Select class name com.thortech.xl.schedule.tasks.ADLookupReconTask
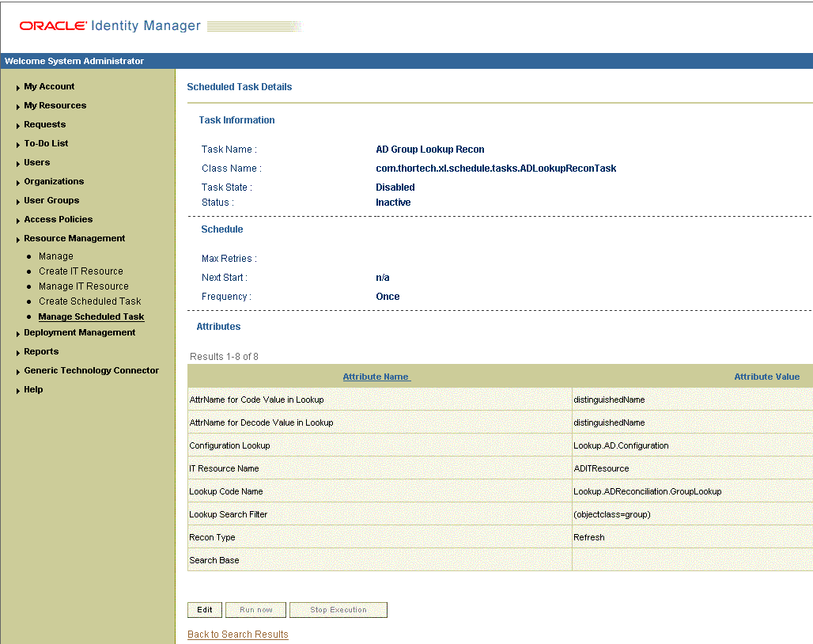813x644 pixels. [x=496, y=169]
